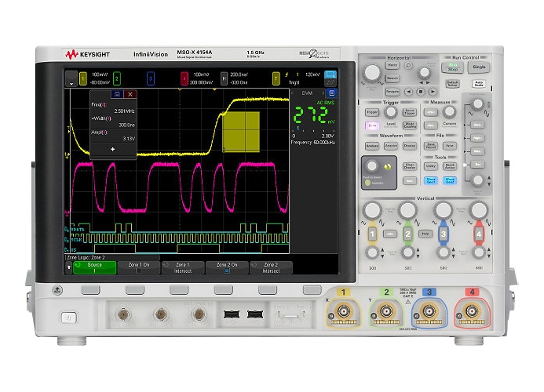Push the physical softkey under Source
Image resolution: width=544 pixels, height=392 pixels.
coord(90,290)
